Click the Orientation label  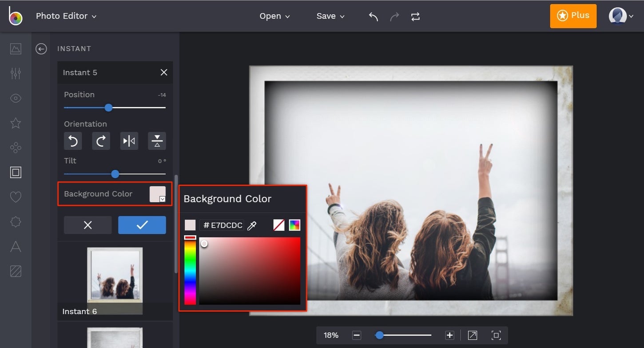pos(85,124)
